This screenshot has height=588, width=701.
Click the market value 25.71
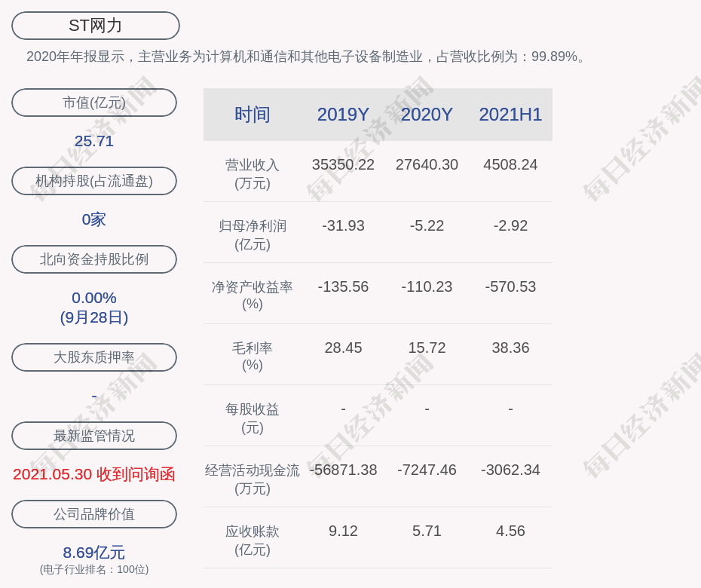click(94, 141)
